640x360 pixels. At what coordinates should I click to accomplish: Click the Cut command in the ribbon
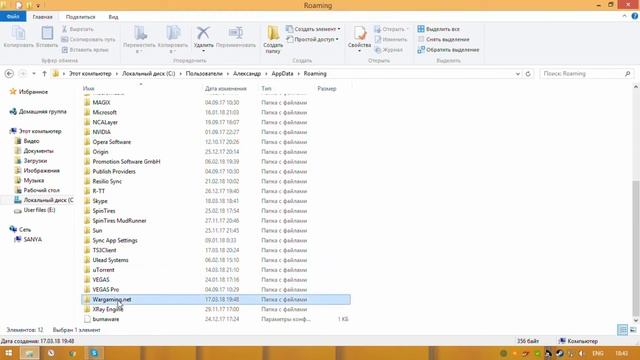78,29
